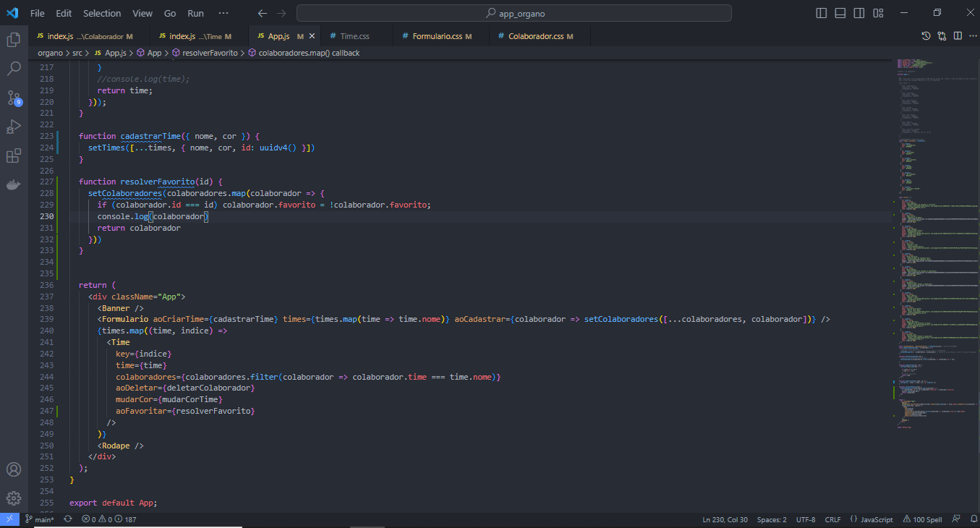Open Customize Layout icon
The width and height of the screenshot is (980, 528).
coord(877,13)
